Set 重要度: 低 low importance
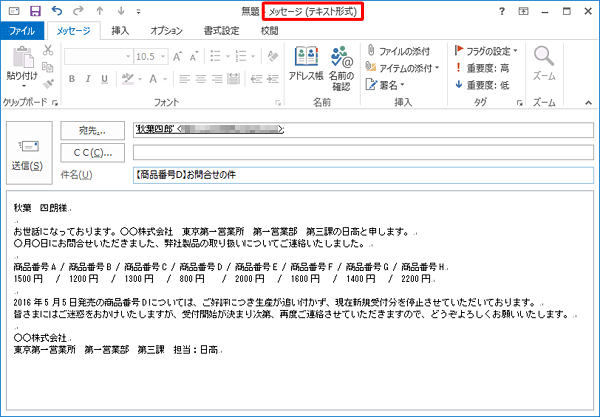Screen dimensions: 600x417 tap(482, 85)
